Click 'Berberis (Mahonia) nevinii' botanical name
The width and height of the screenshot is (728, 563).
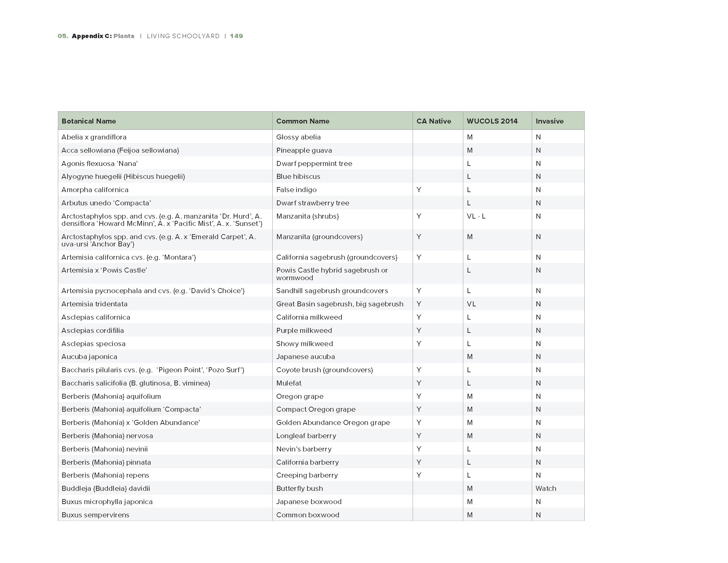point(105,449)
